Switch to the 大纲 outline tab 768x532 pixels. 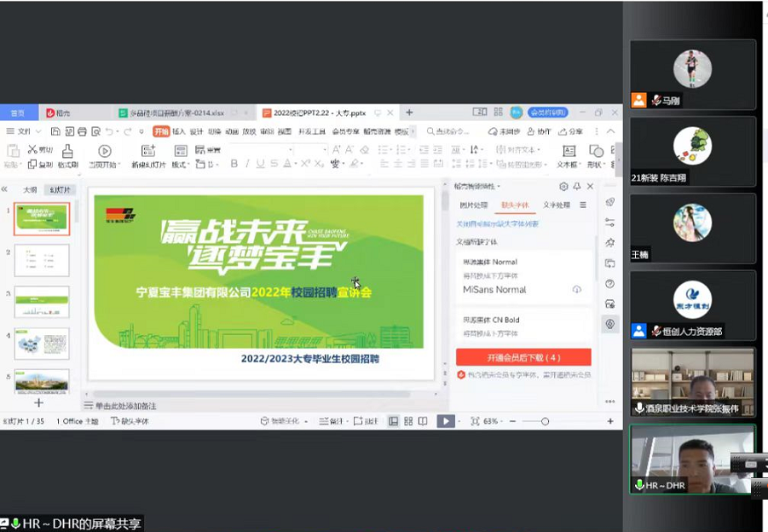click(x=30, y=189)
